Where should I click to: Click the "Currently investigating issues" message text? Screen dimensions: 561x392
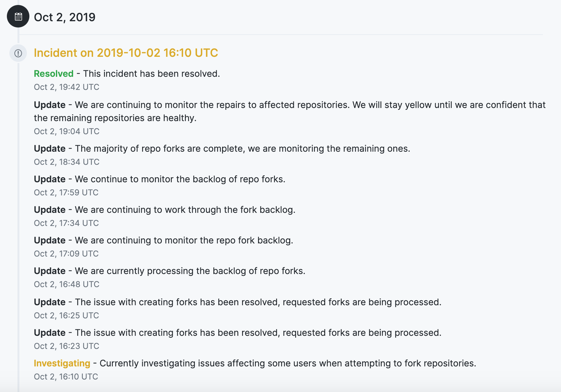tap(288, 363)
